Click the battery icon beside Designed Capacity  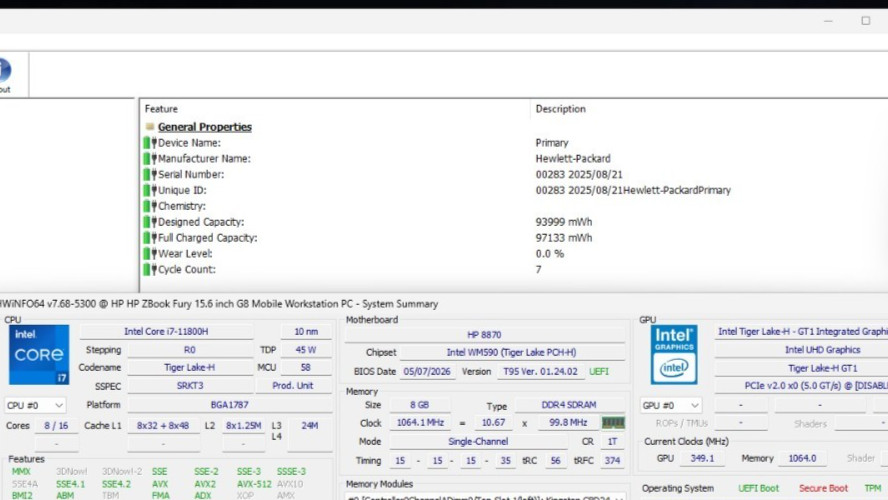click(x=150, y=222)
